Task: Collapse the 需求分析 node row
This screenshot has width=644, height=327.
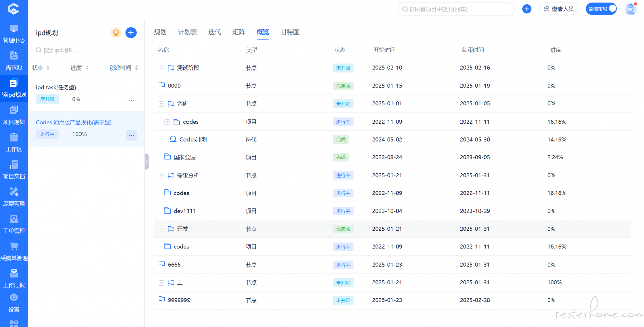Action: (161, 176)
